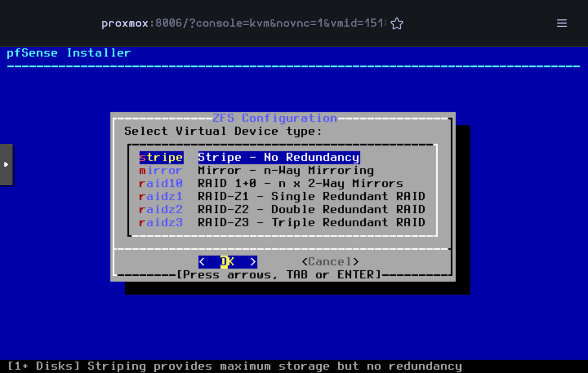Image resolution: width=588 pixels, height=373 pixels.
Task: Choose raidz3 Triple Redundant RAID
Action: click(282, 222)
